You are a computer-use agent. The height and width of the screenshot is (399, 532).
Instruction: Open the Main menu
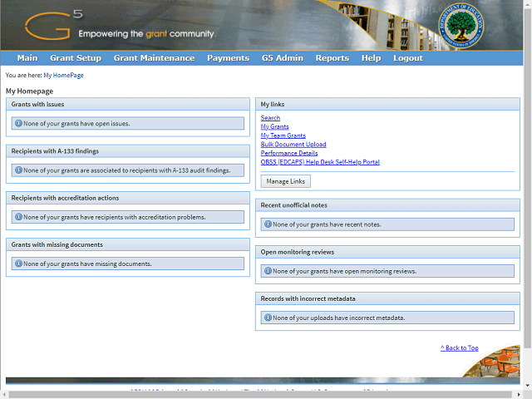pyautogui.click(x=27, y=58)
